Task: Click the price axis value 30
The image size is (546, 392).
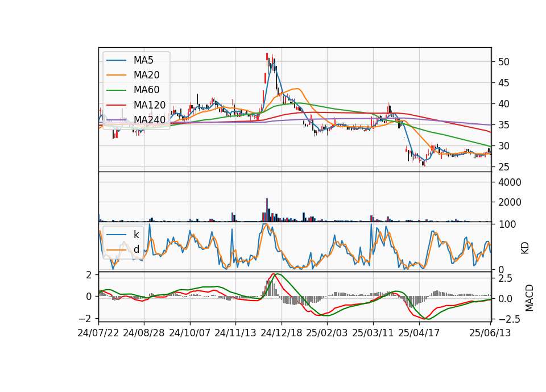Action: click(x=503, y=146)
